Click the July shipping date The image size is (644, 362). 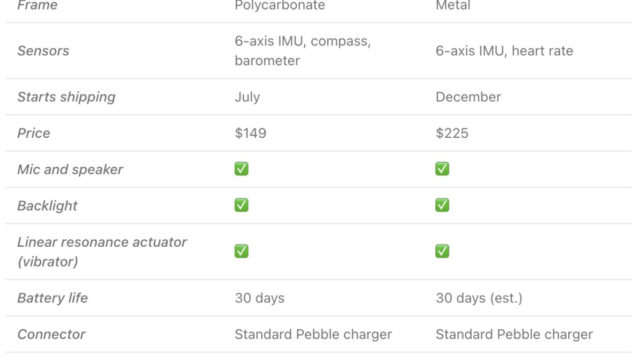tap(247, 97)
